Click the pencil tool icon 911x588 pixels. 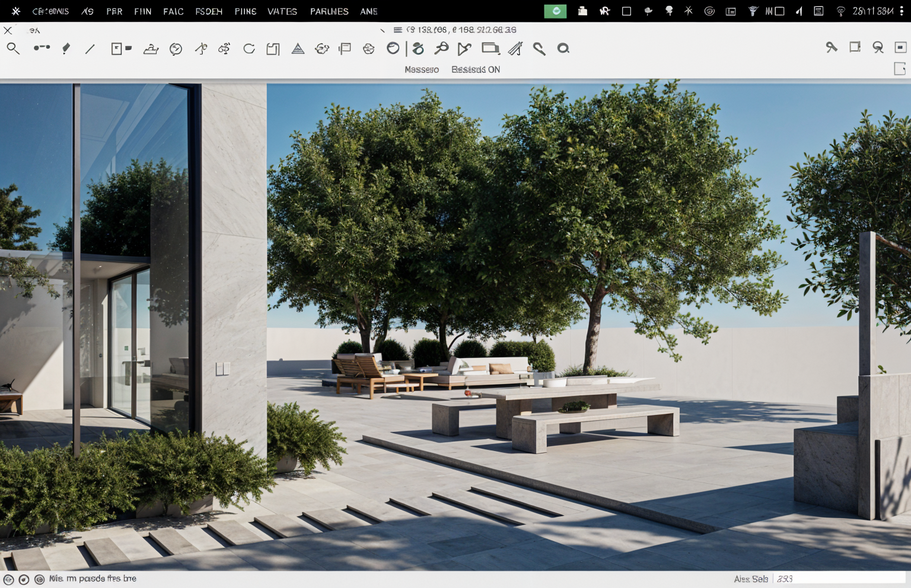coord(66,49)
